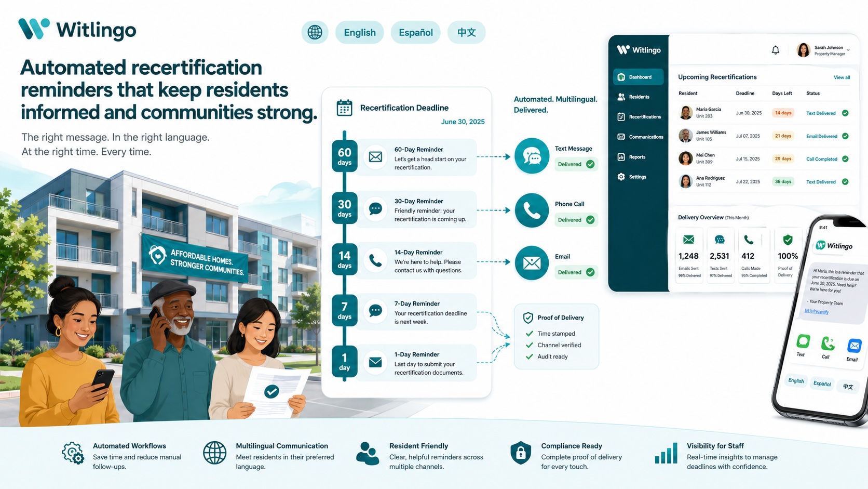Click the Delivered badge under Phone Call
868x489 pixels.
(576, 220)
